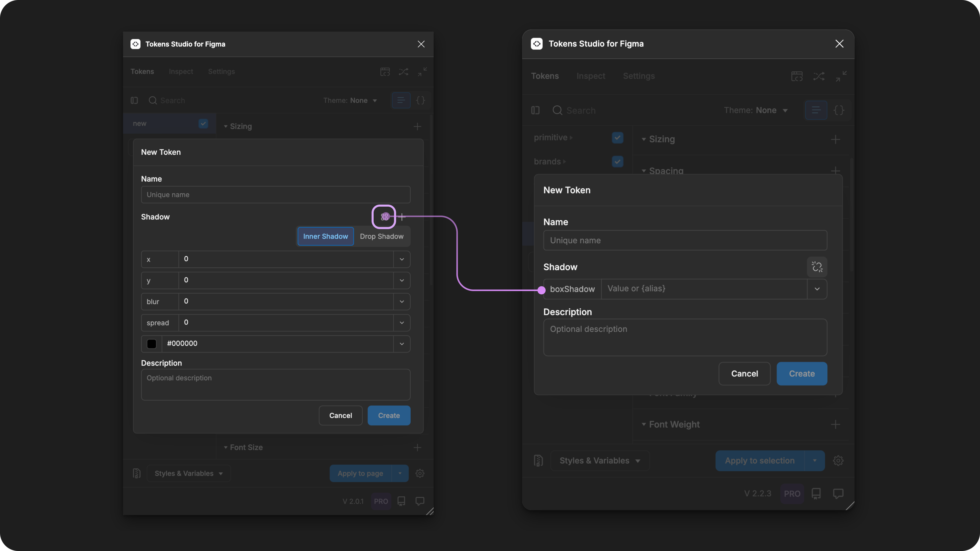This screenshot has width=980, height=551.
Task: Toggle the sidebar panel icon in right window
Action: [535, 110]
